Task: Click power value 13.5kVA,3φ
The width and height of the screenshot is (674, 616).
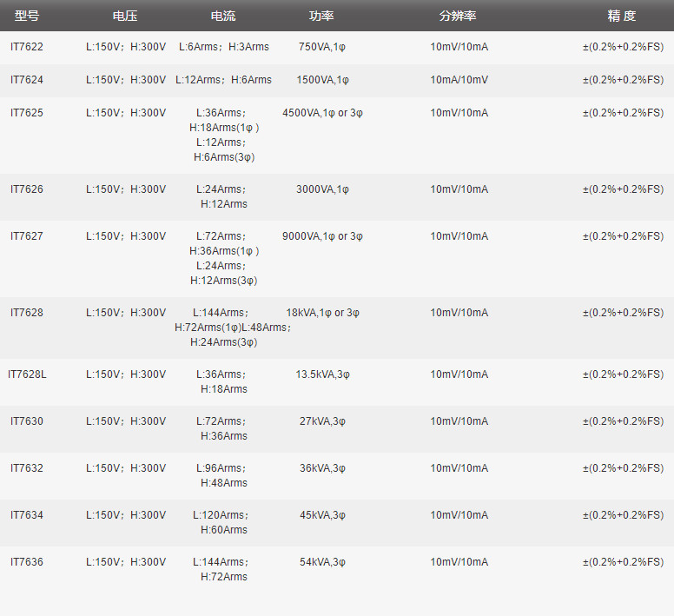Action: pos(322,374)
